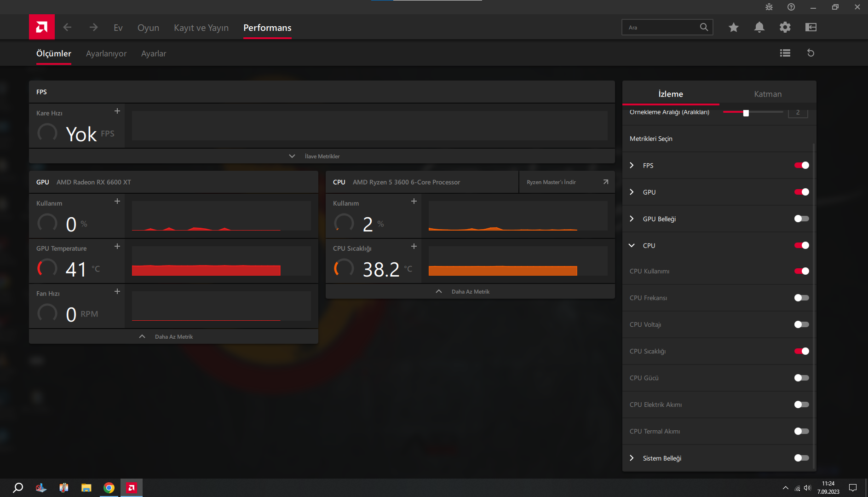Expand the Sistem Belleği group chevron
Screen dimensions: 868x497
coord(632,458)
